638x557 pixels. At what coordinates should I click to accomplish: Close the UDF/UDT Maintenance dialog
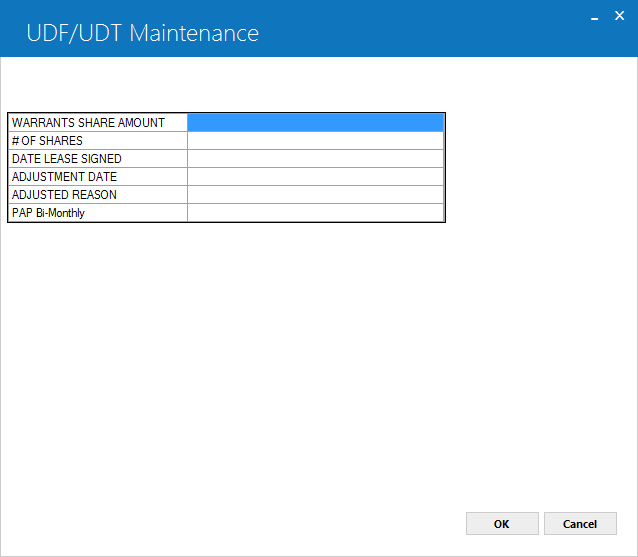click(x=619, y=16)
